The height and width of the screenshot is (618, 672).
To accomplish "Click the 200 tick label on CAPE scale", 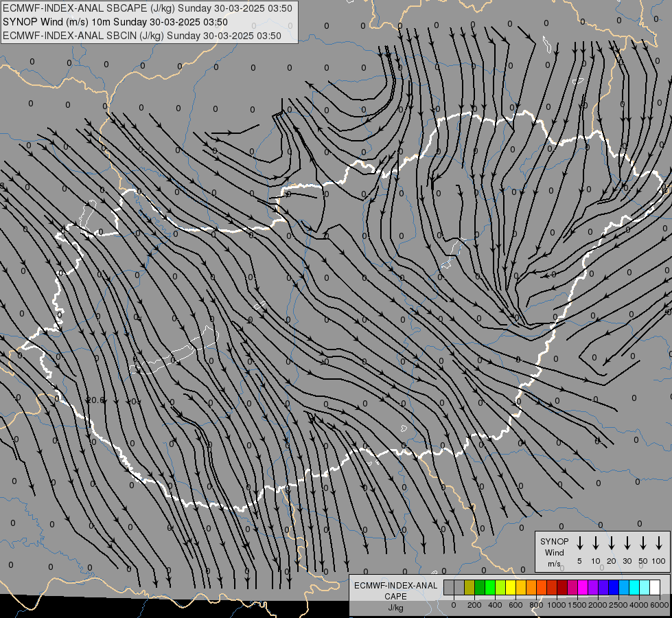I will coord(474,605).
